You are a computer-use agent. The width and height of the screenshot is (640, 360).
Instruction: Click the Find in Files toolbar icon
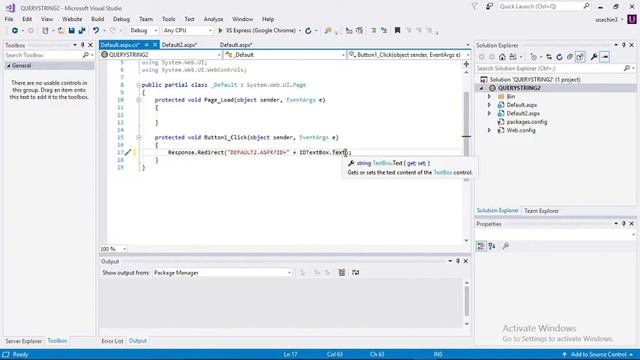point(328,31)
